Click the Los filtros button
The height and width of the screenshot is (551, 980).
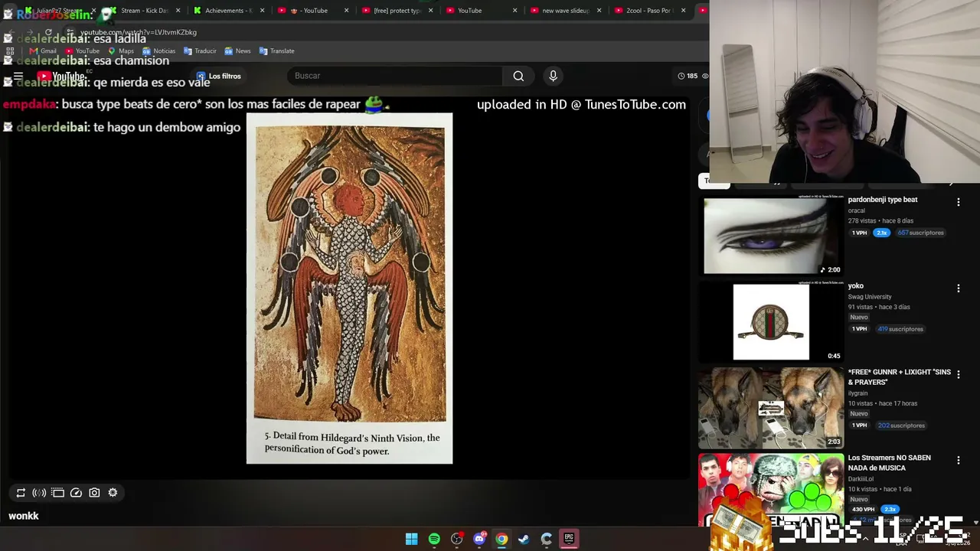click(219, 77)
